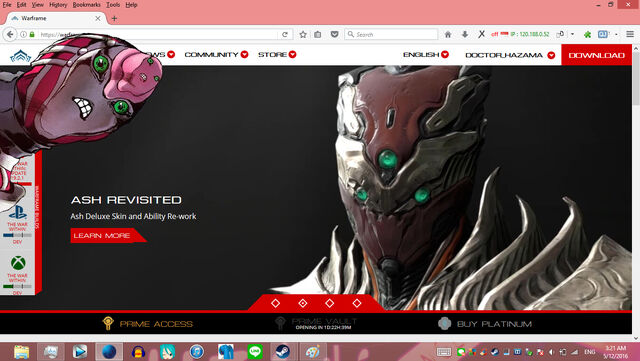This screenshot has height=361, width=640.
Task: Select the first carousel diamond indicator
Action: [x=276, y=303]
